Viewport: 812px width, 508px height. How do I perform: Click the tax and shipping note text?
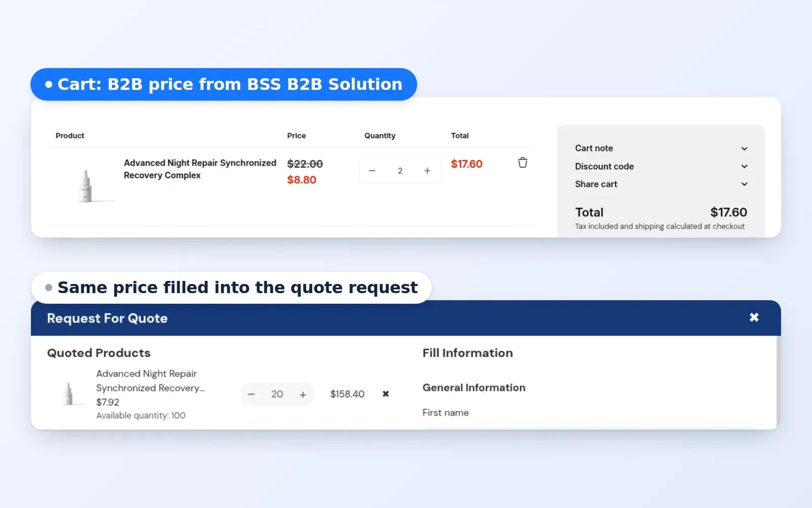[x=660, y=226]
